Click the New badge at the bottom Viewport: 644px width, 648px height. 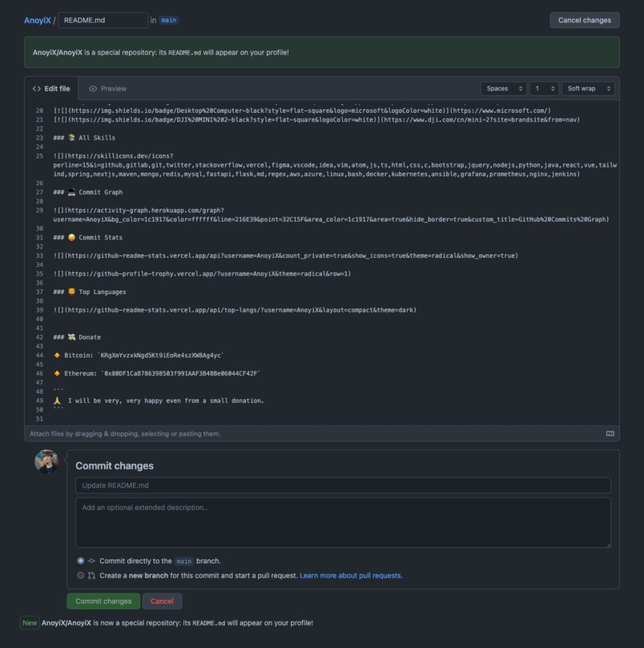[30, 622]
